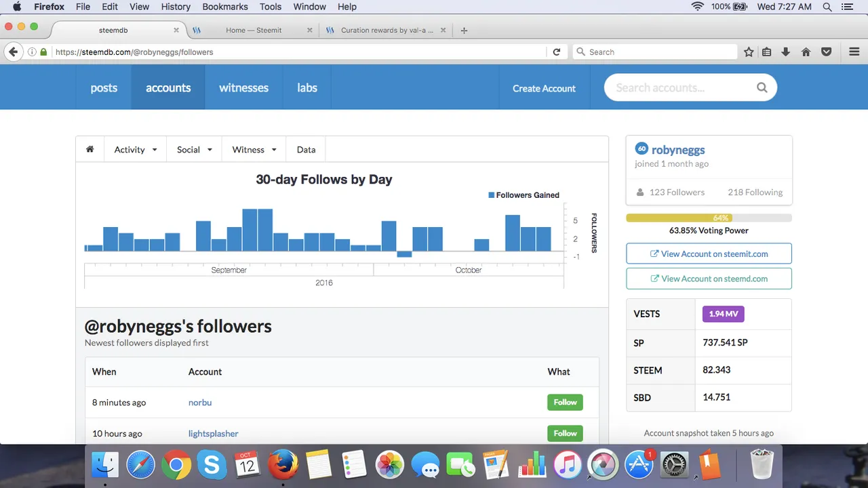Screen dimensions: 868x488
Task: Close the Home — Steemit tab
Action: tap(310, 30)
